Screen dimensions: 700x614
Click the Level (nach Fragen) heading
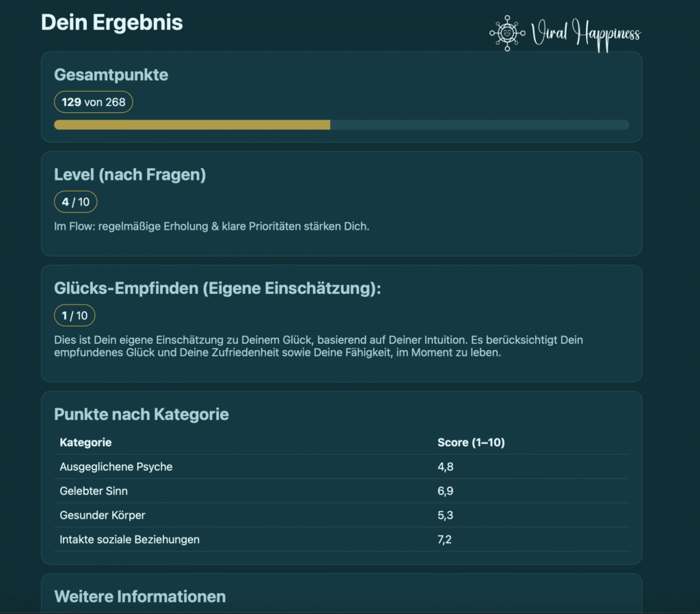pyautogui.click(x=130, y=174)
